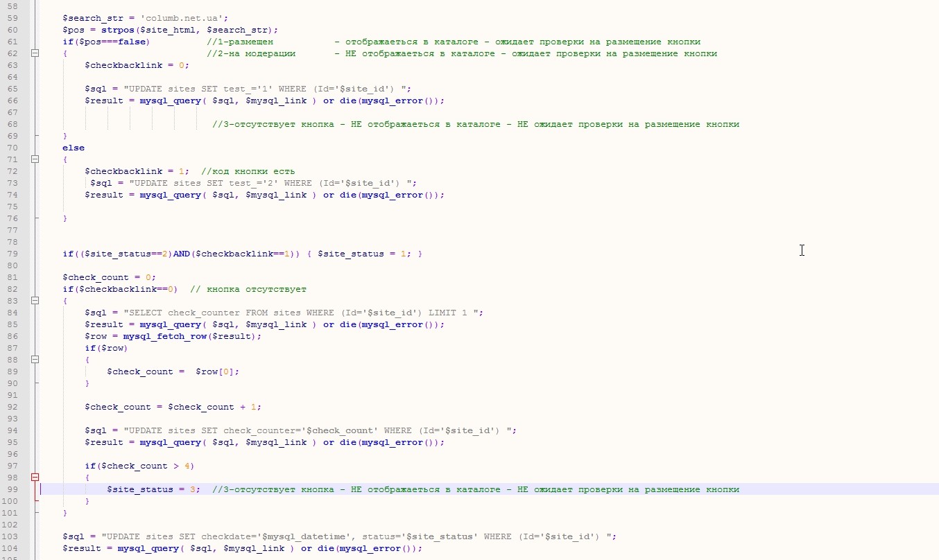
Task: Click 'die' keyword on line 104
Action: point(326,548)
